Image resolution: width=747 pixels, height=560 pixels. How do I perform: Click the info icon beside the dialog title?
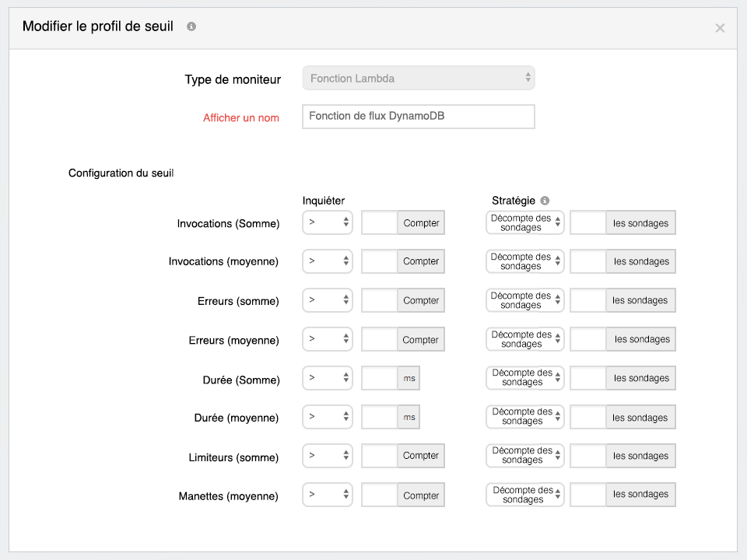click(x=191, y=26)
